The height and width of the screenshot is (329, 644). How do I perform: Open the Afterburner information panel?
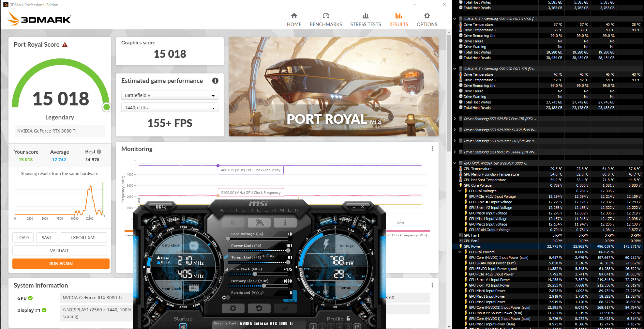pyautogui.click(x=285, y=223)
